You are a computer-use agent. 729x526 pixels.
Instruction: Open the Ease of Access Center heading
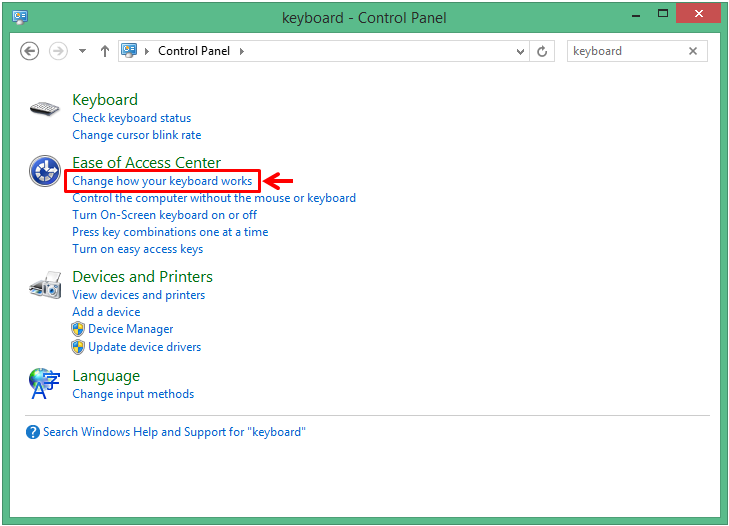click(x=146, y=162)
